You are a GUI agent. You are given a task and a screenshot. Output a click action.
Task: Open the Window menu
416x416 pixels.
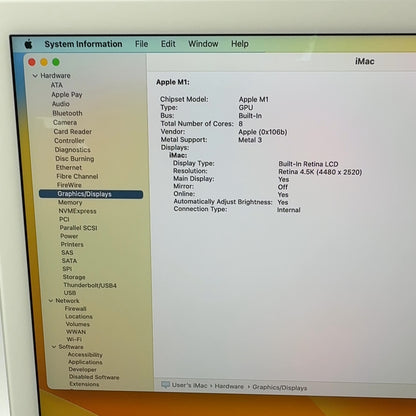tap(203, 44)
